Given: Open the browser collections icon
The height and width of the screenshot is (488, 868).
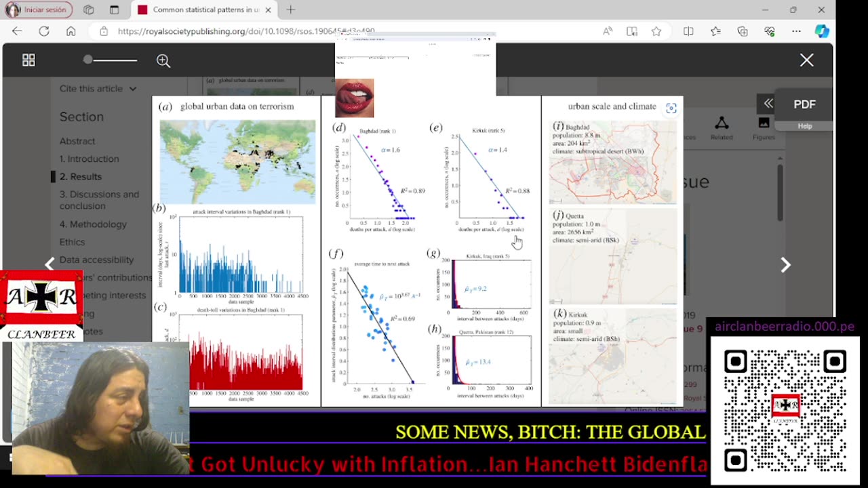Looking at the screenshot, I should click(x=743, y=31).
